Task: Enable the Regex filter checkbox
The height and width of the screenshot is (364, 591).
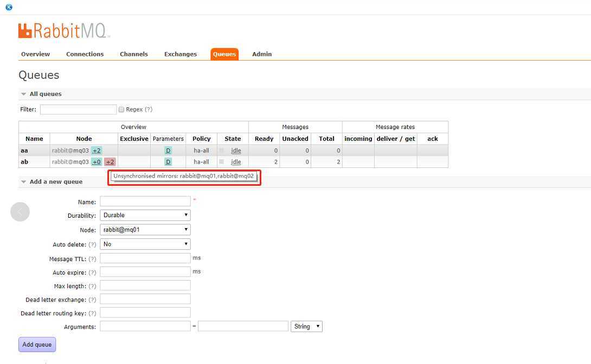Action: point(121,109)
